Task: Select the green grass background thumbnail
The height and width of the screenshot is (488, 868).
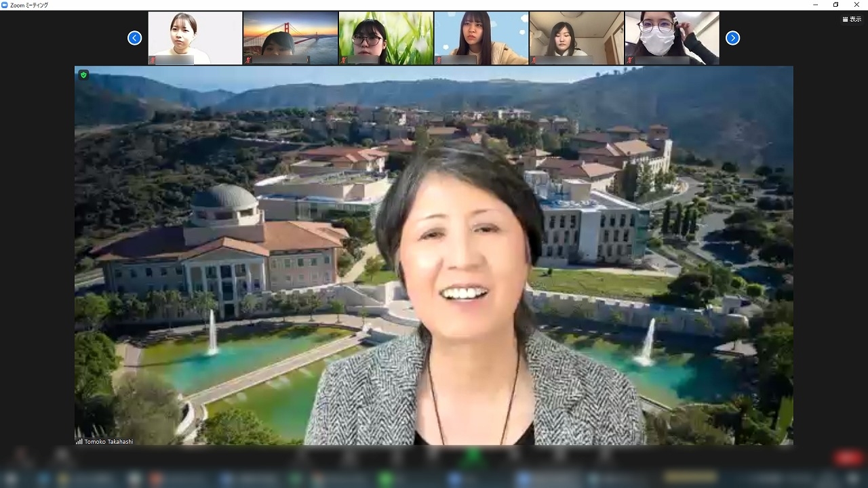Action: pyautogui.click(x=386, y=38)
